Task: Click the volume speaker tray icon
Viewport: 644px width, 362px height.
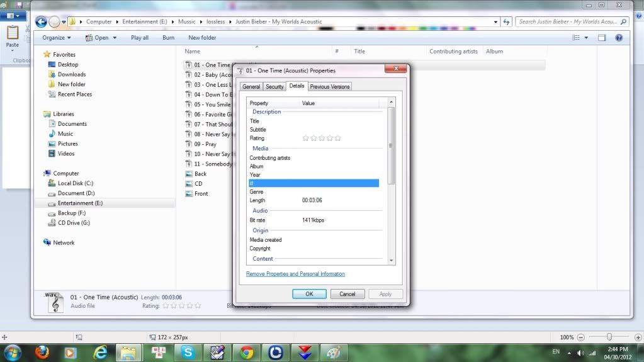Action: tap(580, 353)
